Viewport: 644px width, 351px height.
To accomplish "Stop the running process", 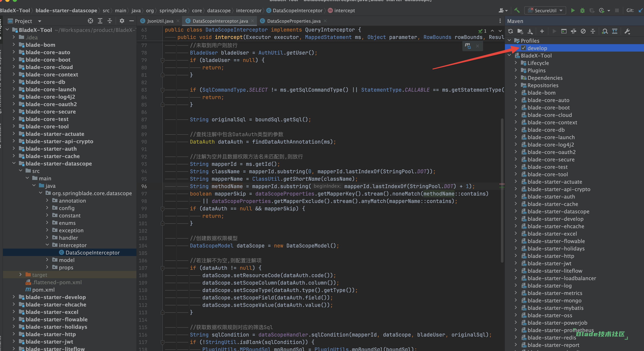I will pyautogui.click(x=617, y=10).
